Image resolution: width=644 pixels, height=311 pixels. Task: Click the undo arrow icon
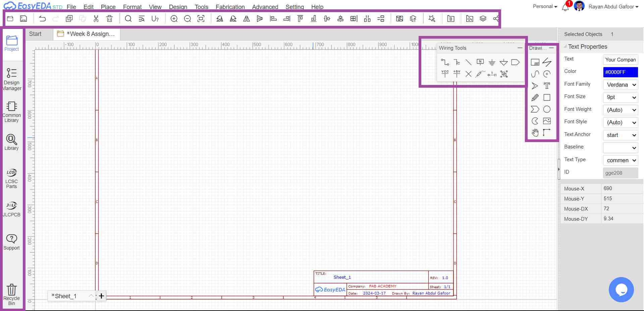point(42,19)
